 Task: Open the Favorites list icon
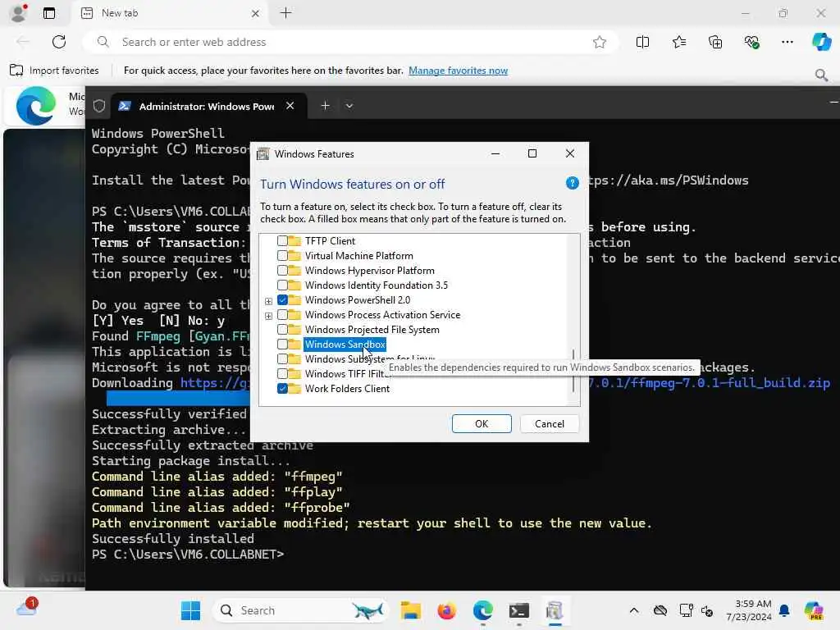point(678,42)
